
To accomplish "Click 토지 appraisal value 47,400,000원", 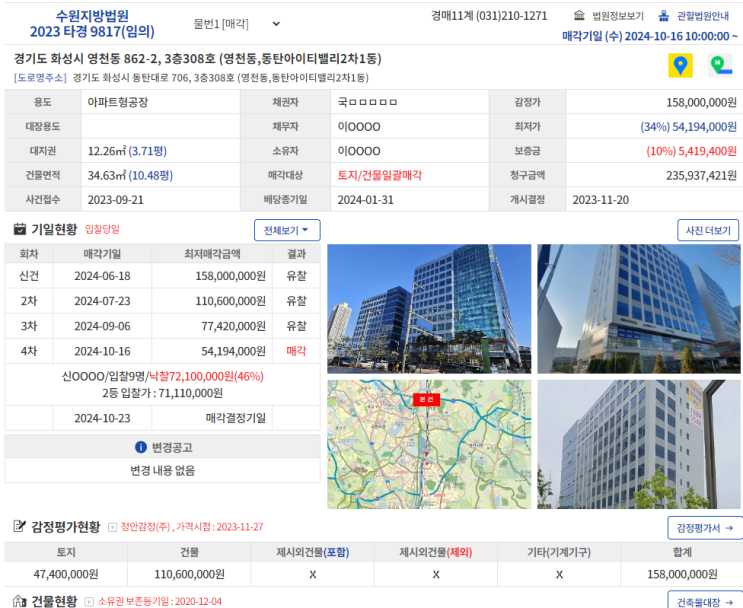I will coord(66,574).
